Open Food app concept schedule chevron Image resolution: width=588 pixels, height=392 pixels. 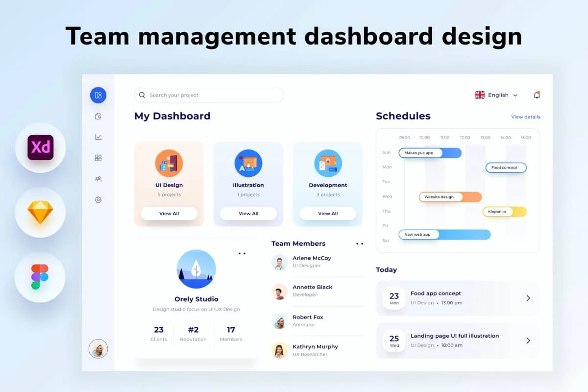pyautogui.click(x=528, y=298)
